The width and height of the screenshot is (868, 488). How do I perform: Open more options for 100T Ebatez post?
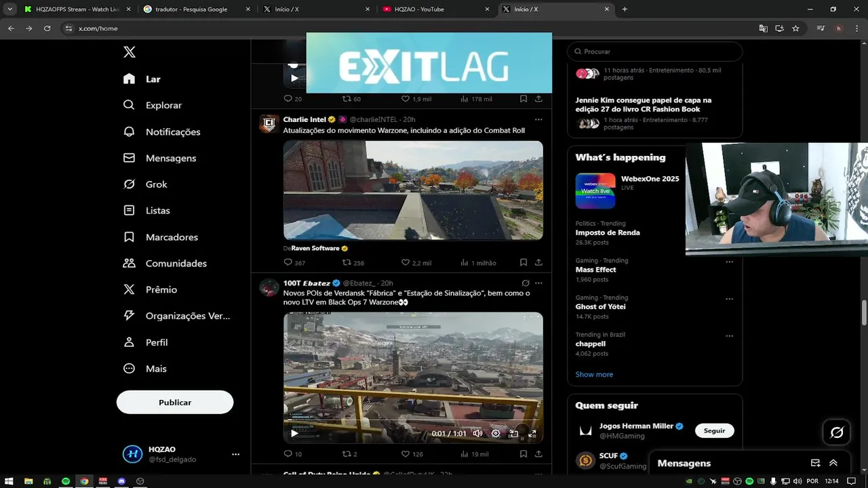pos(538,283)
